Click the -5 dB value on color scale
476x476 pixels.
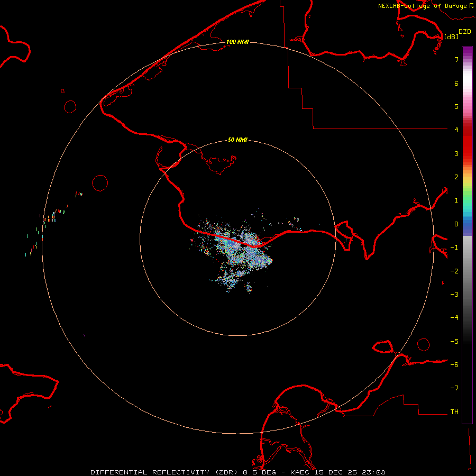point(454,342)
